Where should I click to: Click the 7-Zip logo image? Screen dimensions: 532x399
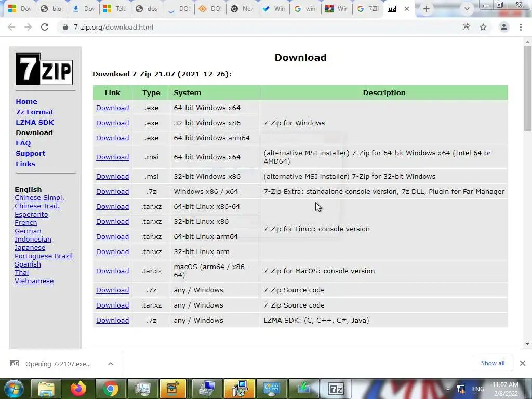(44, 69)
